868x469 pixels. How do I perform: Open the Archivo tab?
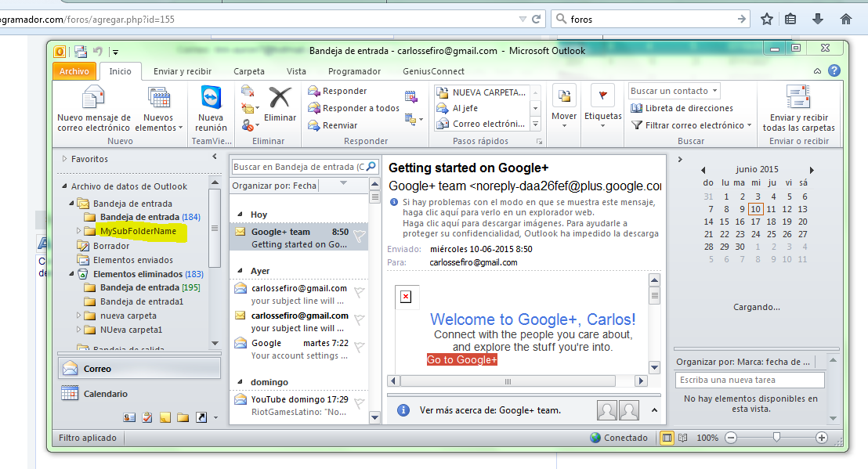pos(74,71)
